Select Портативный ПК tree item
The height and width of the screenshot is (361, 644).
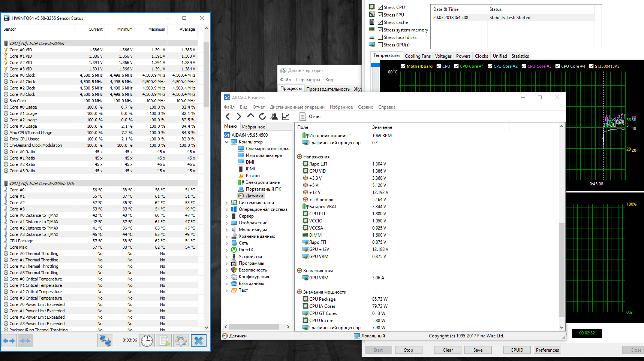click(260, 189)
